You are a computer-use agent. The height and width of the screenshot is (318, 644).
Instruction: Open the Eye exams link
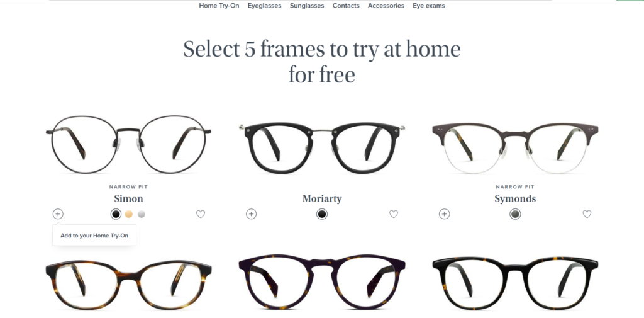coord(429,6)
